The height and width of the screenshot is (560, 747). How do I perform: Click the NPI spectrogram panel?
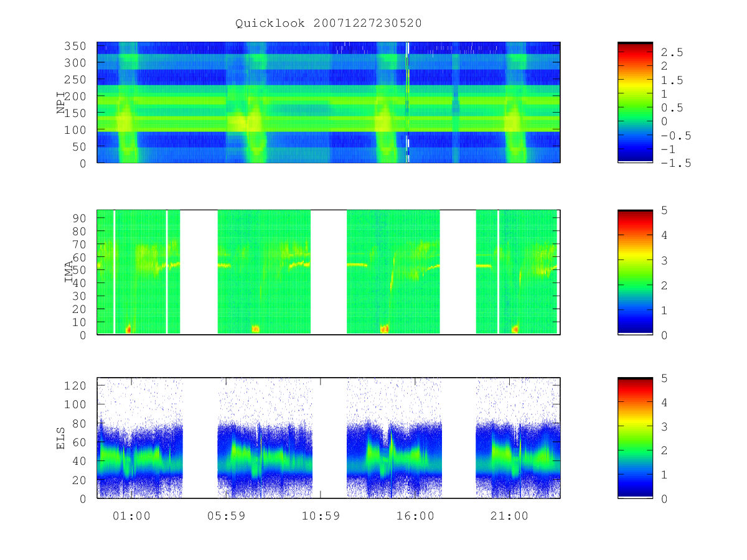pyautogui.click(x=329, y=103)
